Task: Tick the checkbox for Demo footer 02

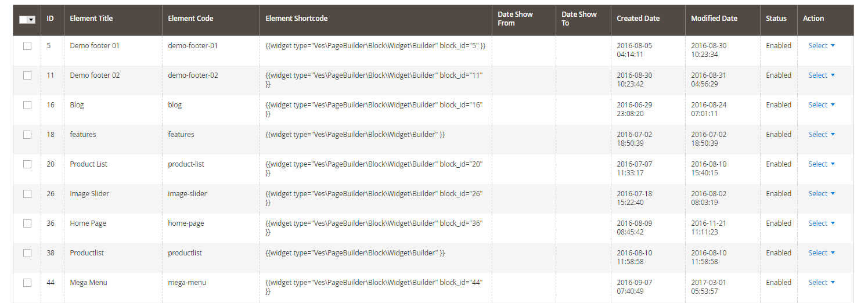Action: coord(27,75)
